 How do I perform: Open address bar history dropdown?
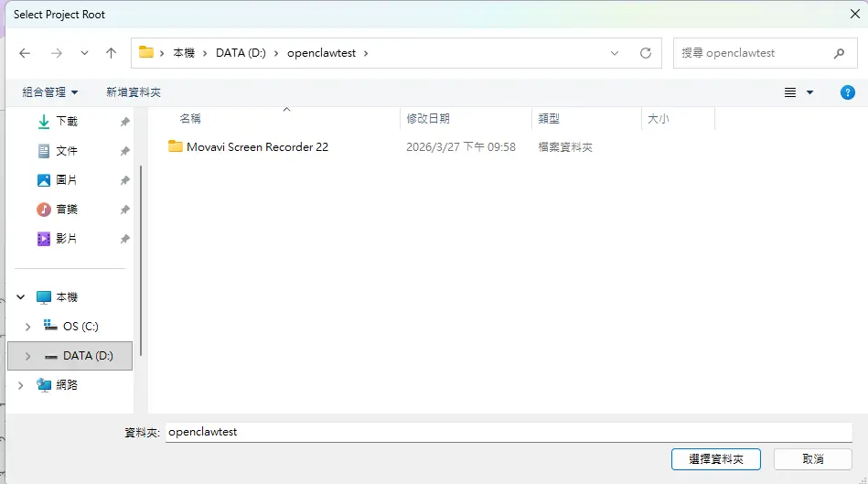click(x=615, y=53)
